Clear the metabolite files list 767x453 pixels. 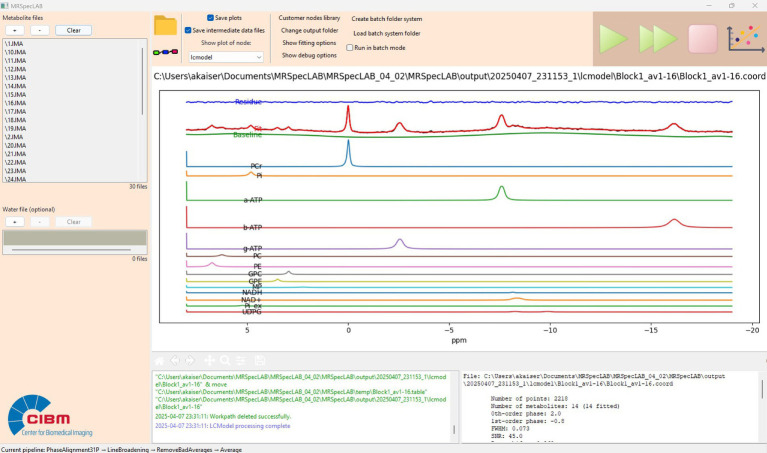pos(73,30)
